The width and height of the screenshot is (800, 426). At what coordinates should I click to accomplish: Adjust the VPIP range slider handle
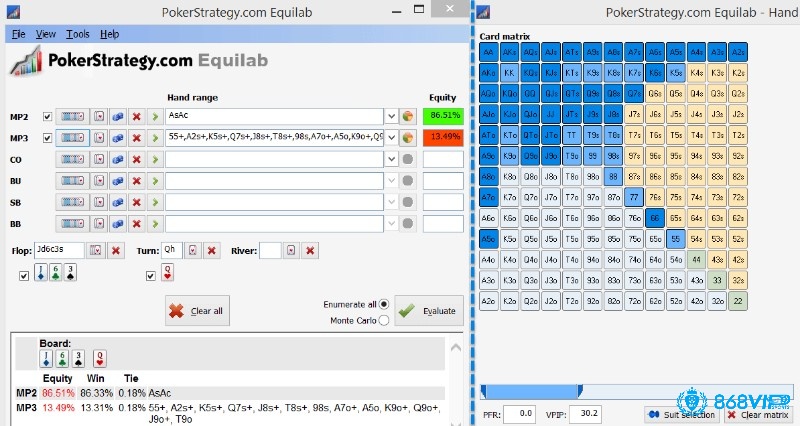click(580, 391)
